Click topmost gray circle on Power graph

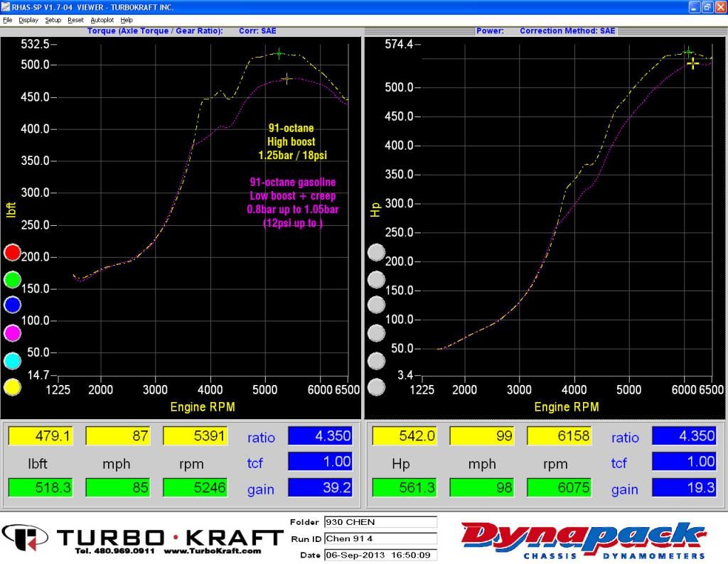coord(376,252)
